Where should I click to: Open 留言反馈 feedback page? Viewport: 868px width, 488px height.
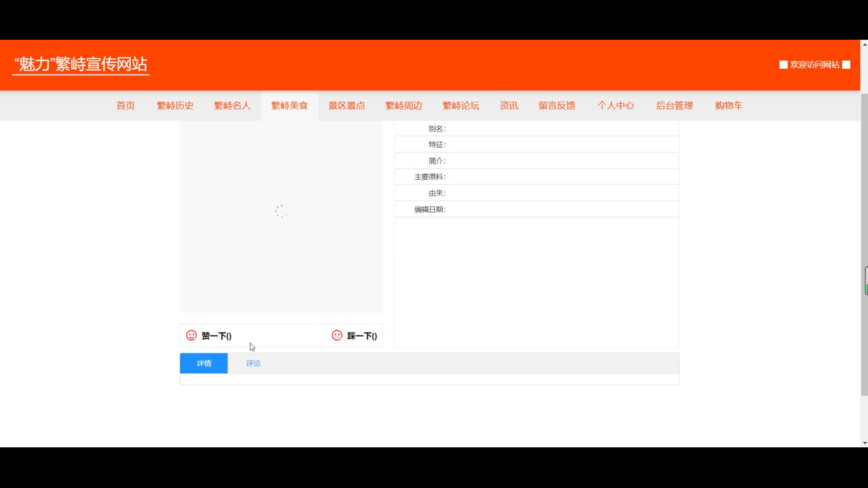coord(557,105)
